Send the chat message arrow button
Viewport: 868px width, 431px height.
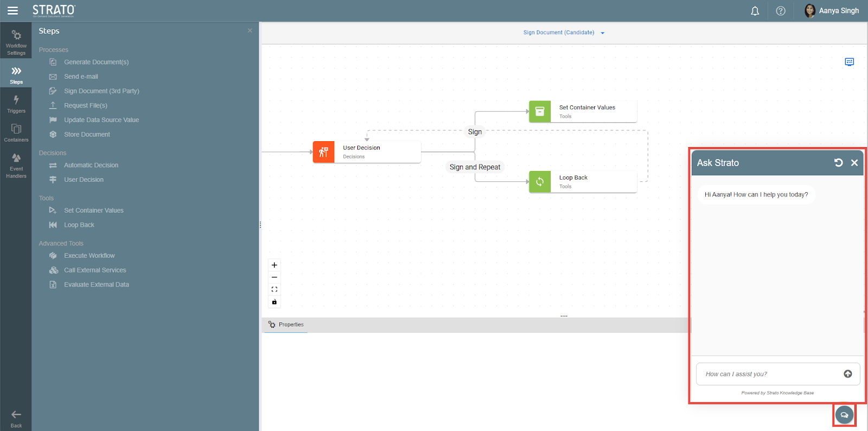[x=847, y=374]
